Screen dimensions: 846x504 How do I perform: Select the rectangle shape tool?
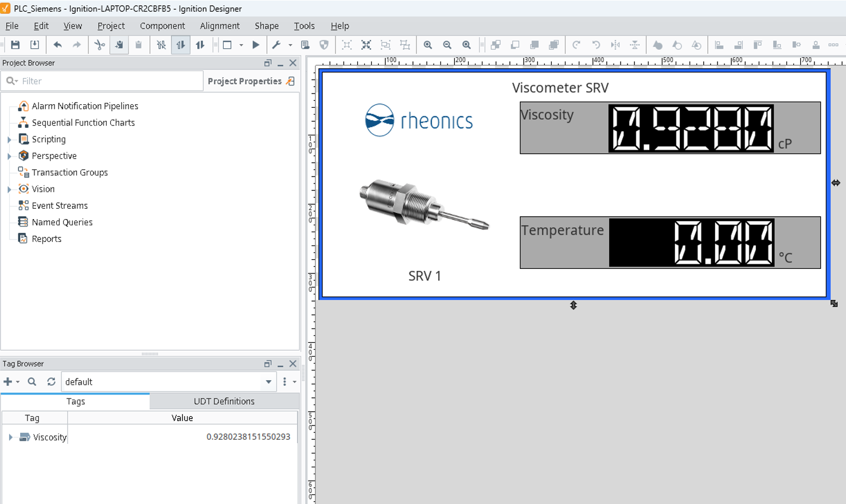click(x=227, y=45)
